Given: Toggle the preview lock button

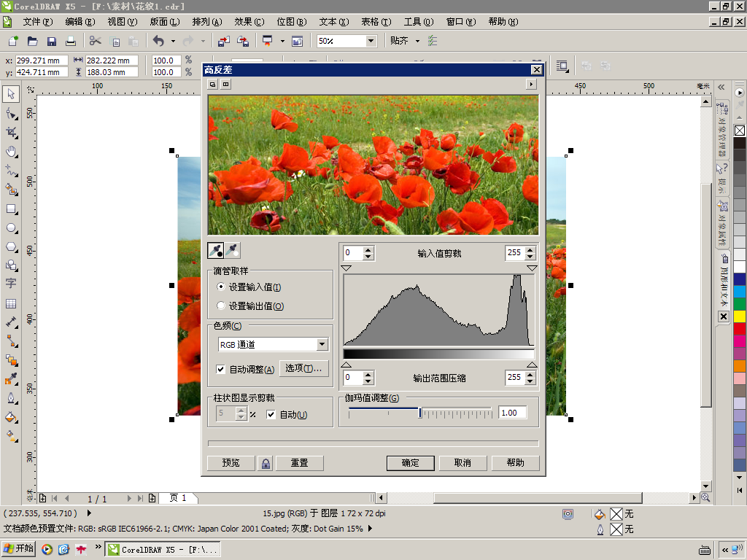Looking at the screenshot, I should tap(266, 463).
